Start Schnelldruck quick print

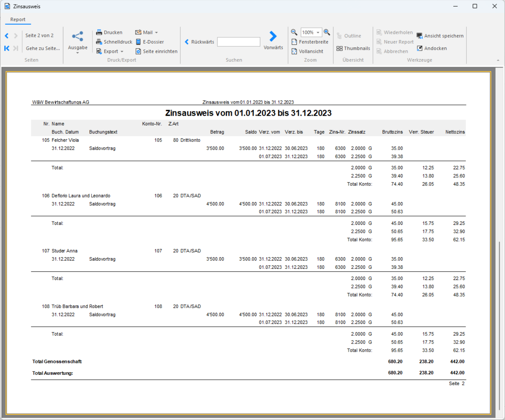coord(114,42)
